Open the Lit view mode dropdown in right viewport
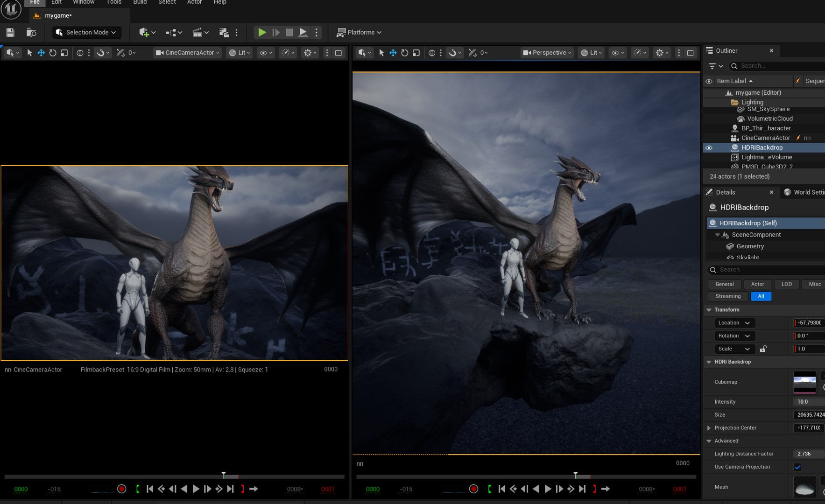The image size is (825, 504). coord(592,53)
